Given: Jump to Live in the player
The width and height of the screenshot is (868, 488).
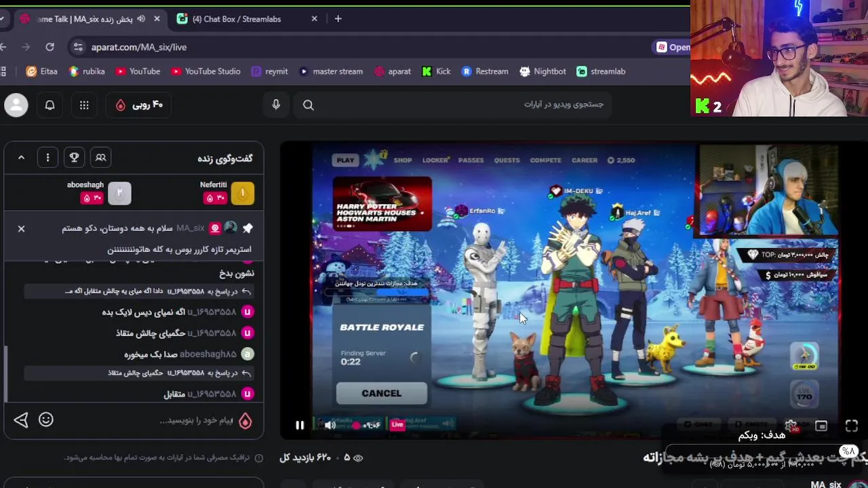Looking at the screenshot, I should [x=397, y=425].
